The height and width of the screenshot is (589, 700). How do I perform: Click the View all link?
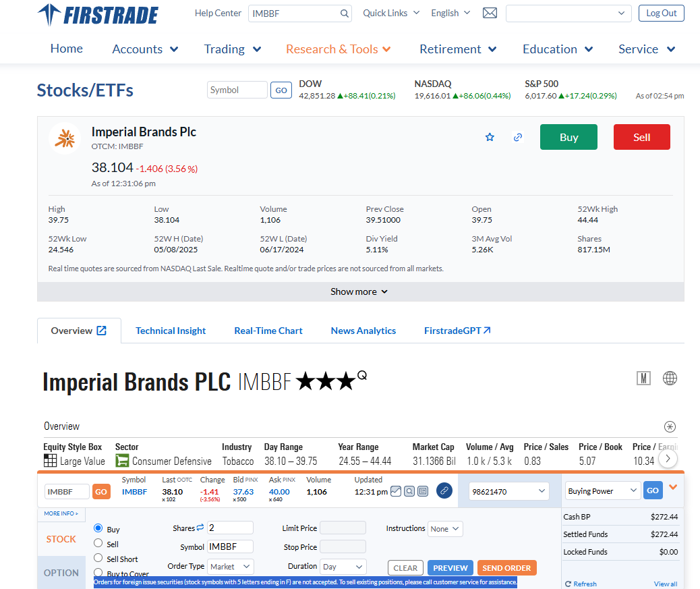coord(666,584)
